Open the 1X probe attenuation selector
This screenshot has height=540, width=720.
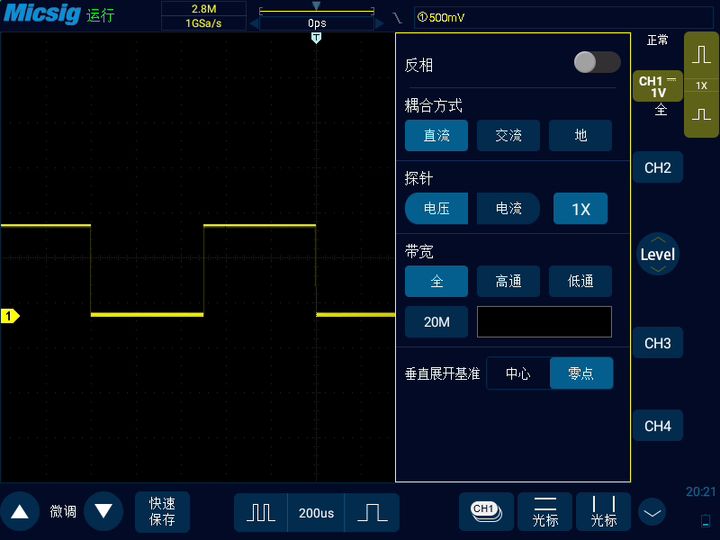click(580, 209)
